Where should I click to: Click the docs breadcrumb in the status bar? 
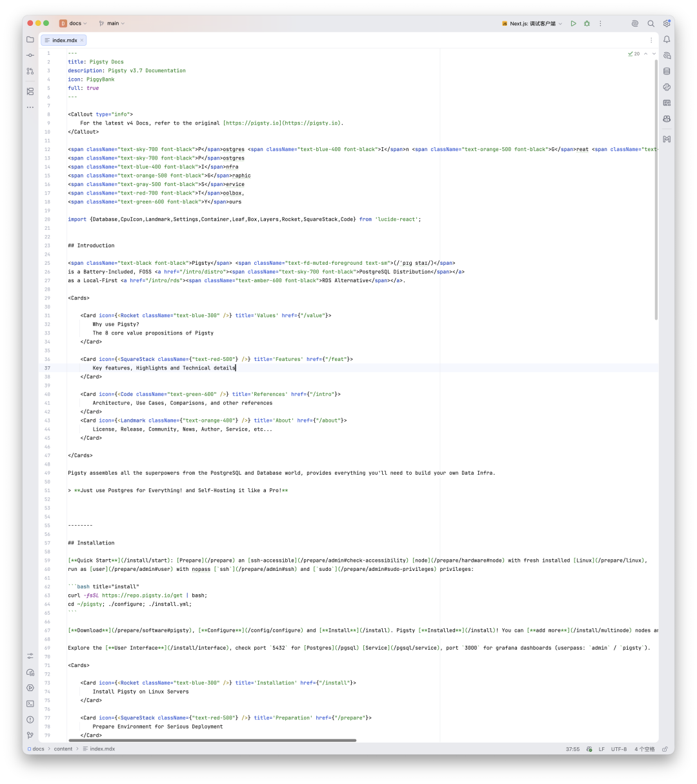click(37, 749)
